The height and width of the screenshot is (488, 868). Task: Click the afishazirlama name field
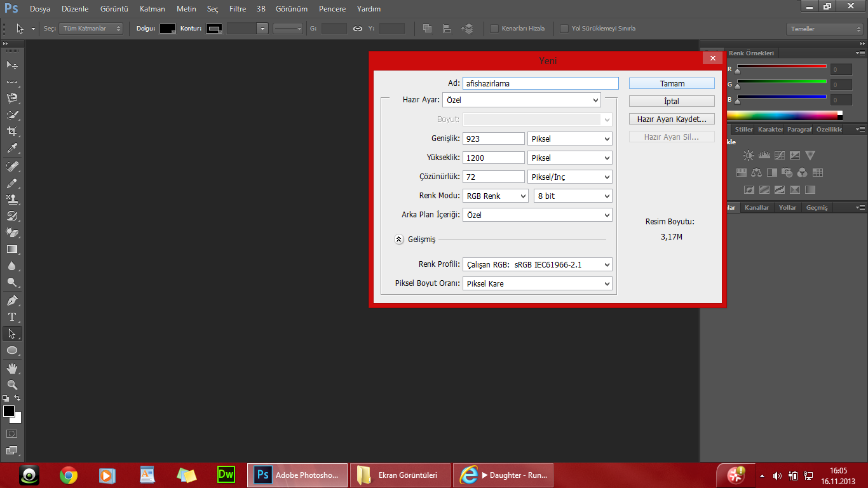(541, 83)
